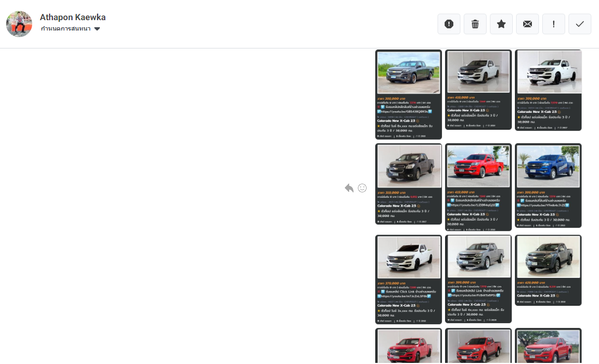Click the move to spam exclamation-circle icon

pyautogui.click(x=449, y=24)
